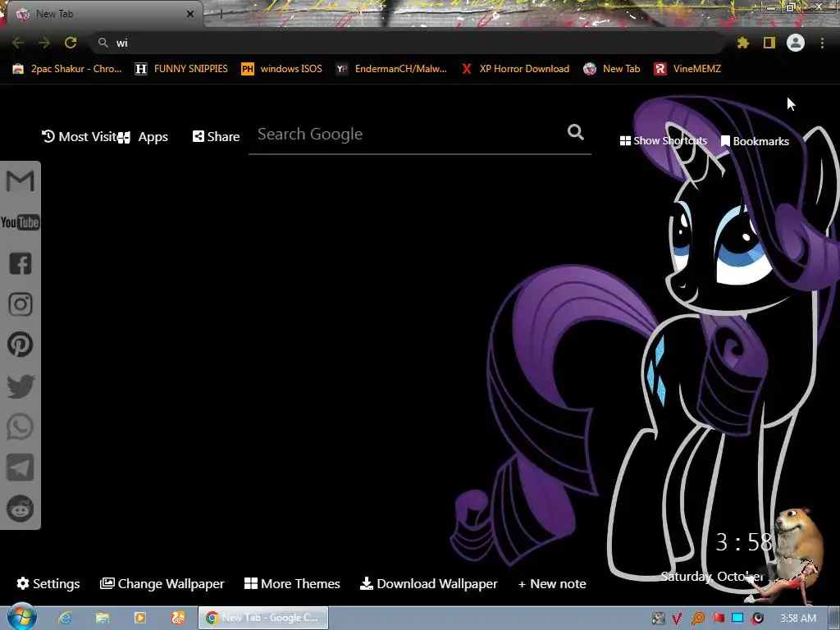Close the New Tab browser tab
Viewport: 840px width, 630px height.
tap(190, 14)
